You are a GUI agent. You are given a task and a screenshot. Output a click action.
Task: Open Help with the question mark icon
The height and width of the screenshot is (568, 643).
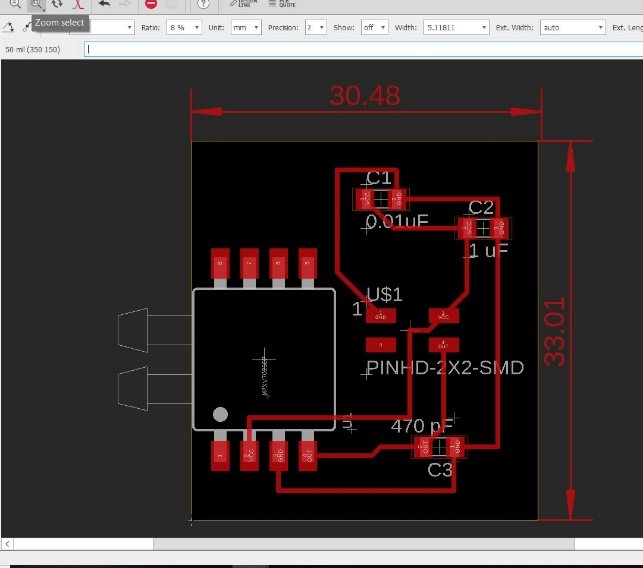pos(203,4)
